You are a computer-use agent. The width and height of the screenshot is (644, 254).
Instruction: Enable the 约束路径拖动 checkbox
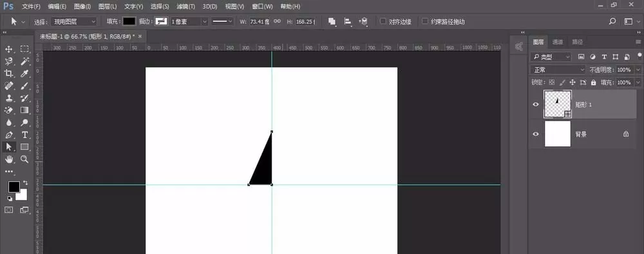pos(425,21)
